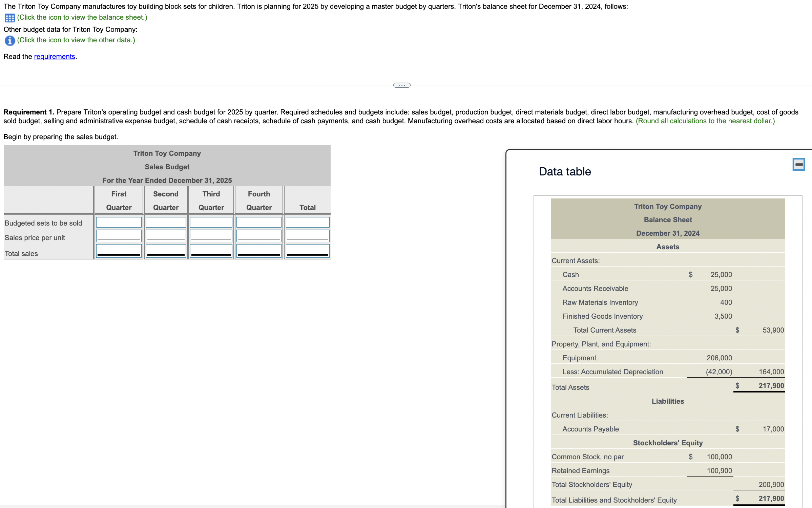Select third quarter budgeted sets field
Image resolution: width=812 pixels, height=508 pixels.
pos(211,223)
